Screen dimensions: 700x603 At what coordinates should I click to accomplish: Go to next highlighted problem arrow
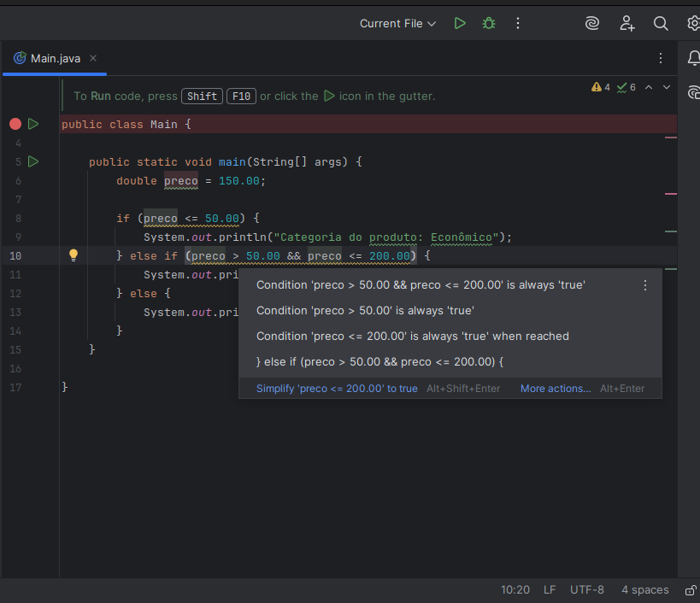click(x=667, y=87)
